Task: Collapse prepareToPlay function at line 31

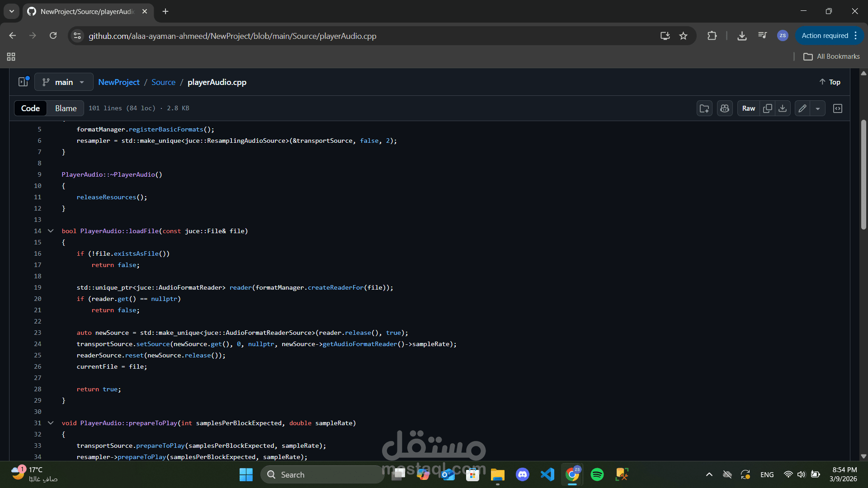Action: (x=51, y=423)
